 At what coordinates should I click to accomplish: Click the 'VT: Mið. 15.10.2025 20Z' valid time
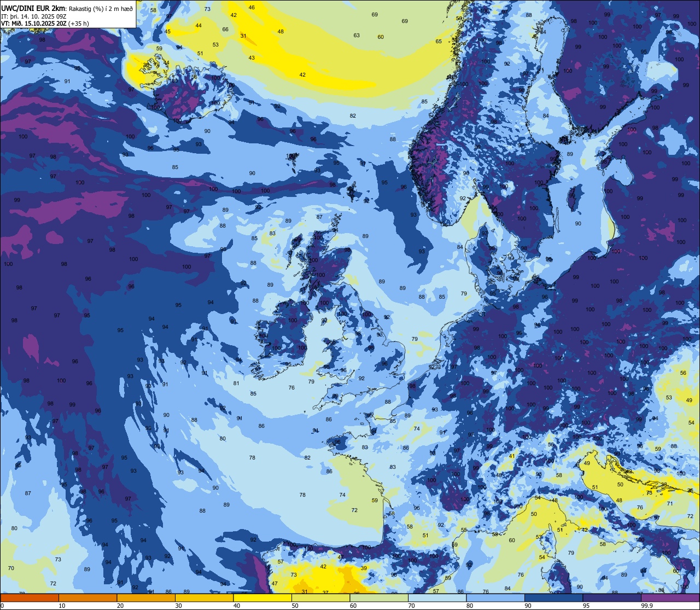point(35,24)
